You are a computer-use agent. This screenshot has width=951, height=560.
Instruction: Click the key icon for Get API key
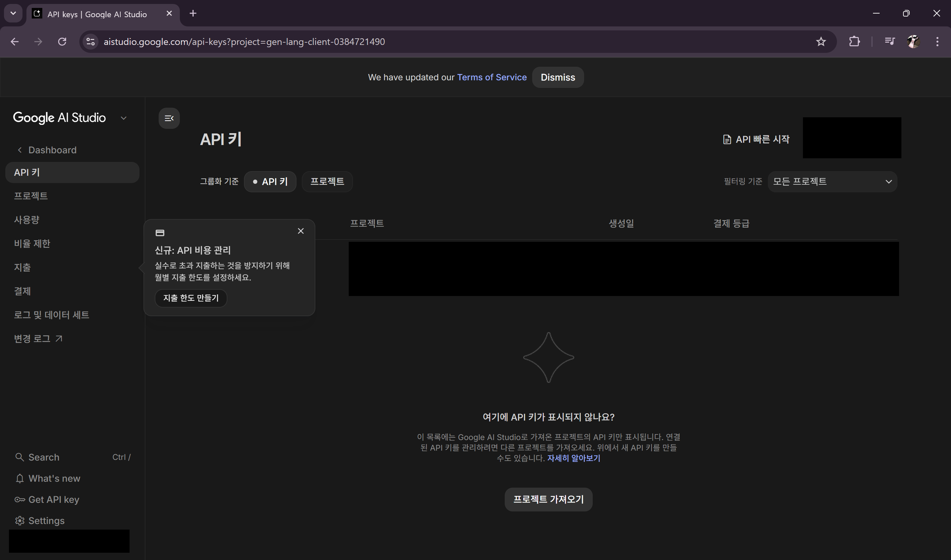(x=20, y=500)
